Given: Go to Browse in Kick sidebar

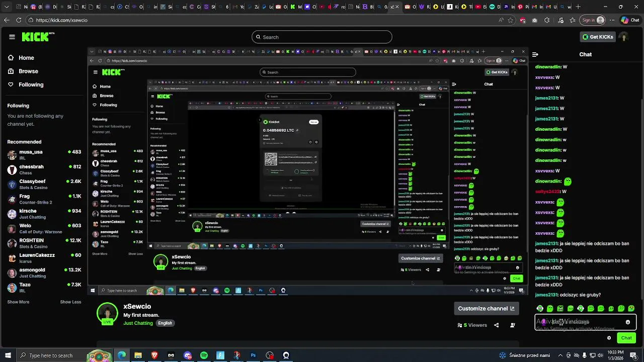Looking at the screenshot, I should tap(23, 71).
